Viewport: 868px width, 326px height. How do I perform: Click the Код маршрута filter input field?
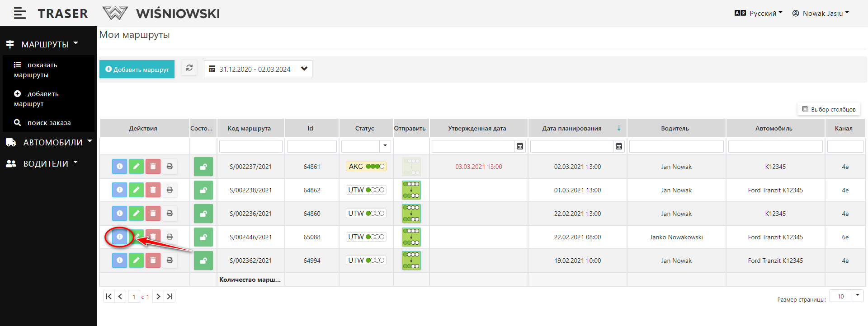click(x=251, y=146)
